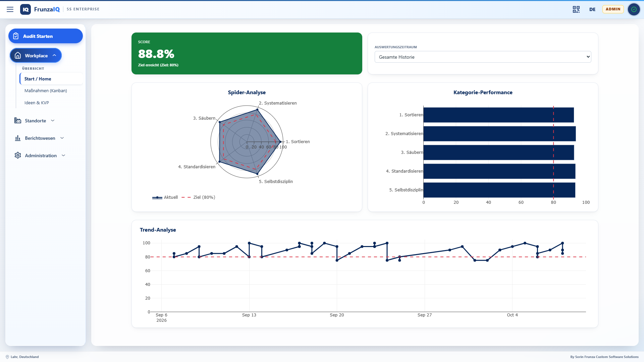Select Start / Home menu item
Viewport: 644px width, 362px height.
pos(51,79)
